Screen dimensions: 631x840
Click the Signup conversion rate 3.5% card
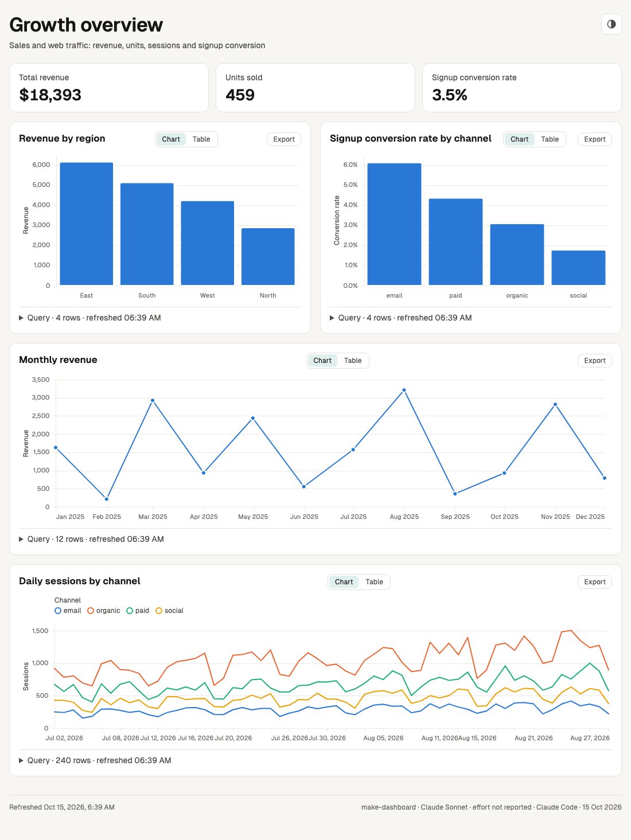click(522, 88)
